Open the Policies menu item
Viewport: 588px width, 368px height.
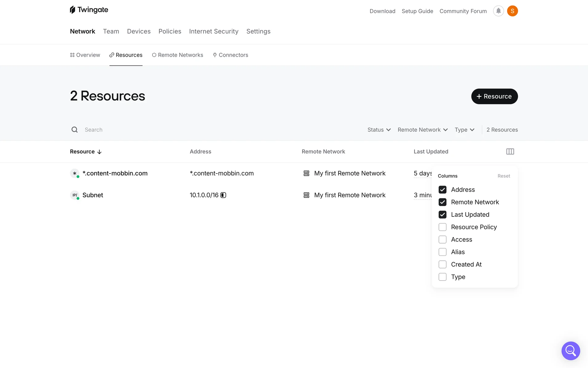[x=170, y=31]
